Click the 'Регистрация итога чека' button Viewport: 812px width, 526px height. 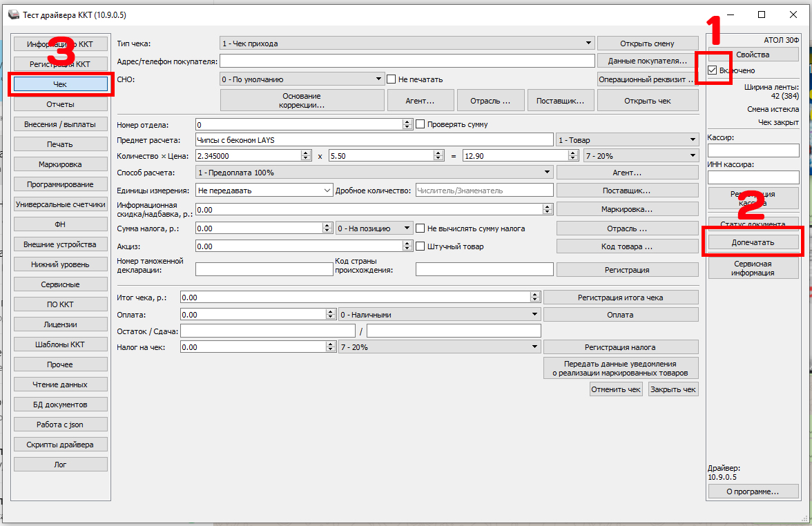pos(620,298)
